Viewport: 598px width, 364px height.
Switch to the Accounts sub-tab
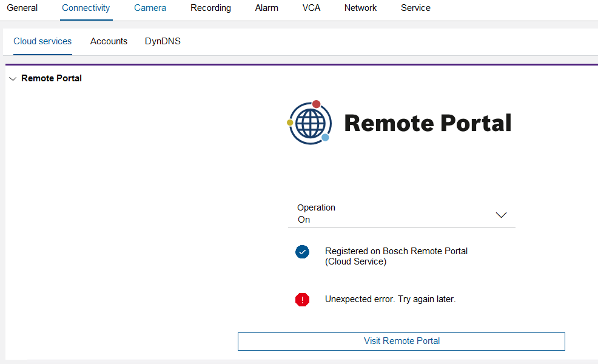pyautogui.click(x=109, y=42)
